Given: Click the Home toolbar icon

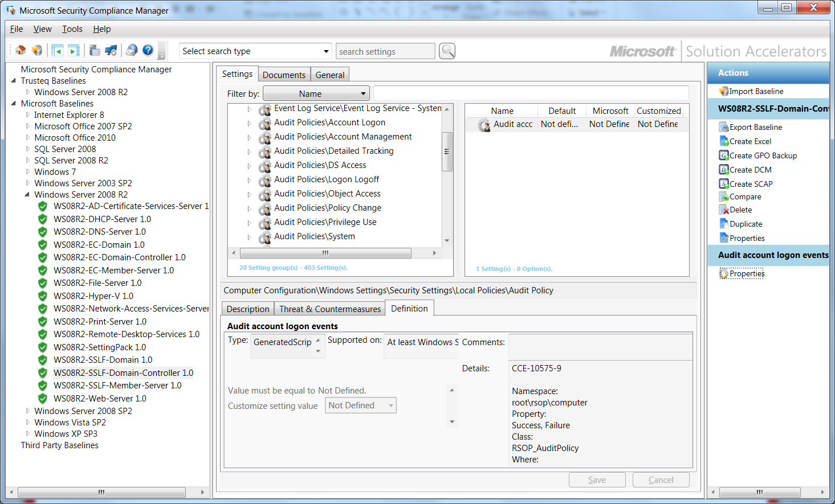Looking at the screenshot, I should (x=21, y=50).
